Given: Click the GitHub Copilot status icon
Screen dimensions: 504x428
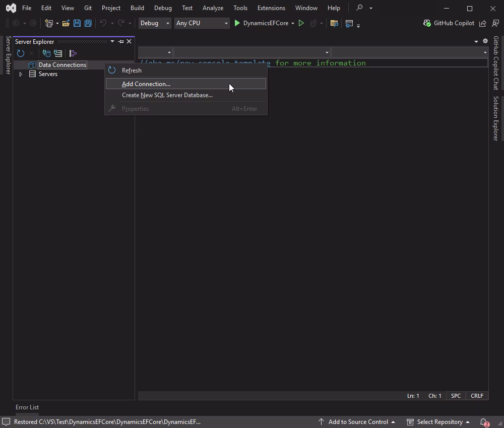Looking at the screenshot, I should click(x=427, y=23).
